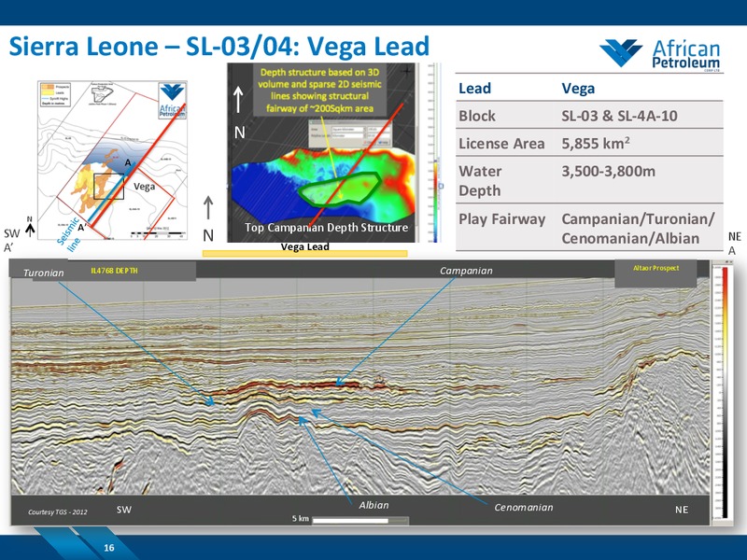
Task: Click the "SL-03 & SL-4A-10" table value
Action: click(619, 116)
